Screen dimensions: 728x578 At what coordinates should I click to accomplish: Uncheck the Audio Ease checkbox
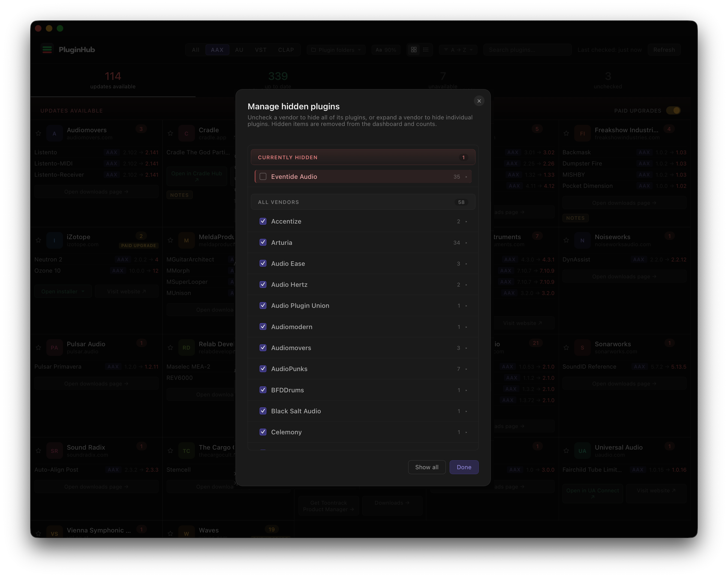263,263
